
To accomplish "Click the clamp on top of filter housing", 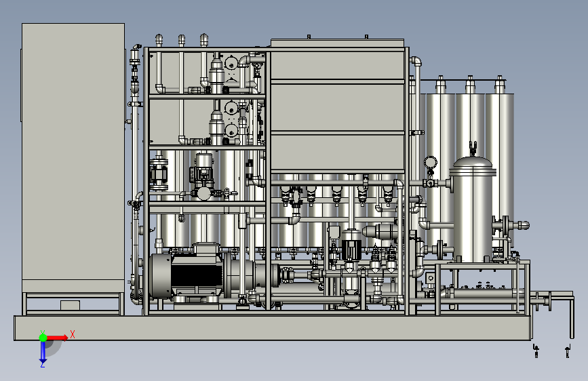I will tap(473, 148).
